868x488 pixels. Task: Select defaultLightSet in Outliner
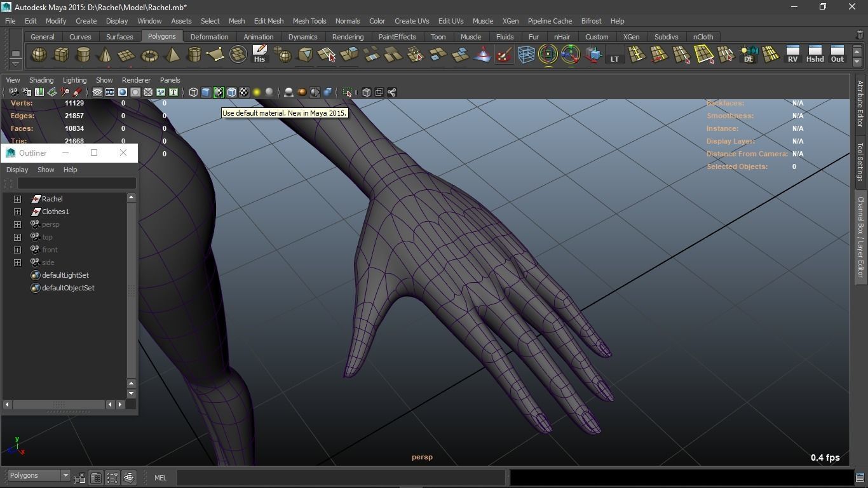point(65,275)
